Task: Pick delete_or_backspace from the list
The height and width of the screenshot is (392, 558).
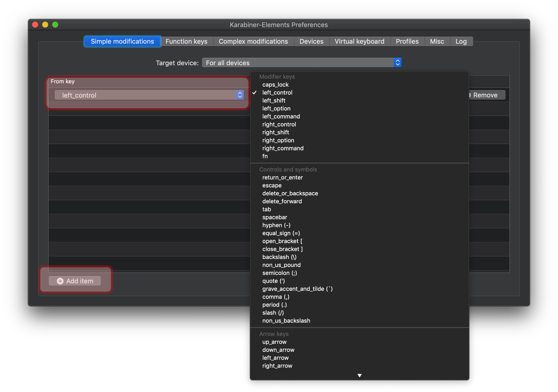Action: click(x=359, y=193)
